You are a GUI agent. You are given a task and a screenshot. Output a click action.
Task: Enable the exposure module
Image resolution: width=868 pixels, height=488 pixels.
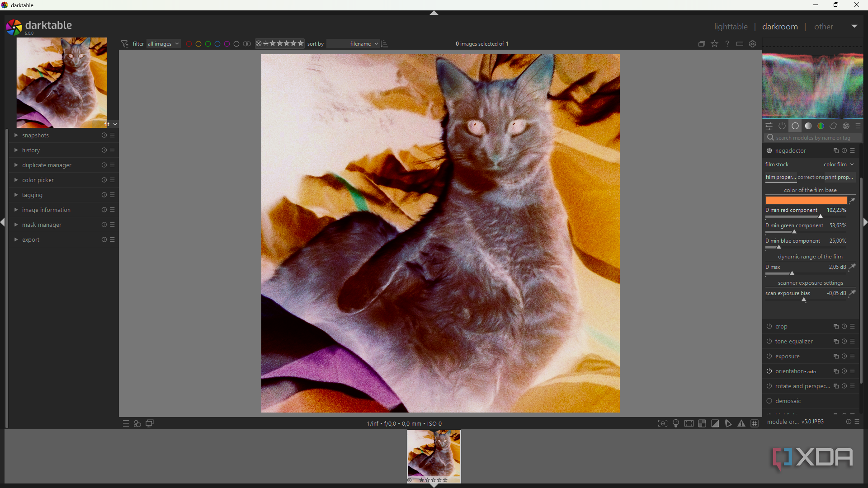[769, 356]
